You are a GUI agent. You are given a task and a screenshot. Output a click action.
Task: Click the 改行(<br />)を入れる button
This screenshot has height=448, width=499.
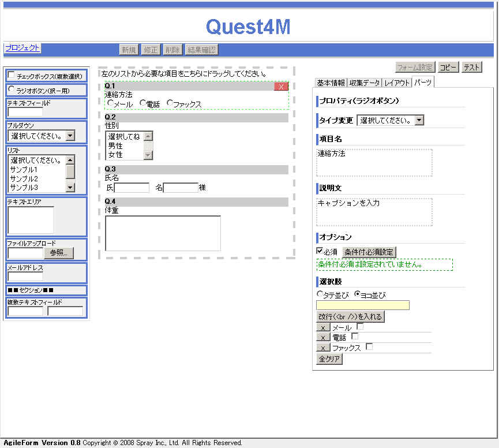(x=350, y=316)
